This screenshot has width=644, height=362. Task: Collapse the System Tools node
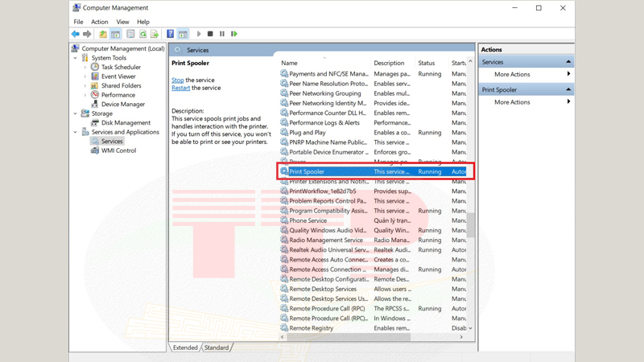[76, 58]
